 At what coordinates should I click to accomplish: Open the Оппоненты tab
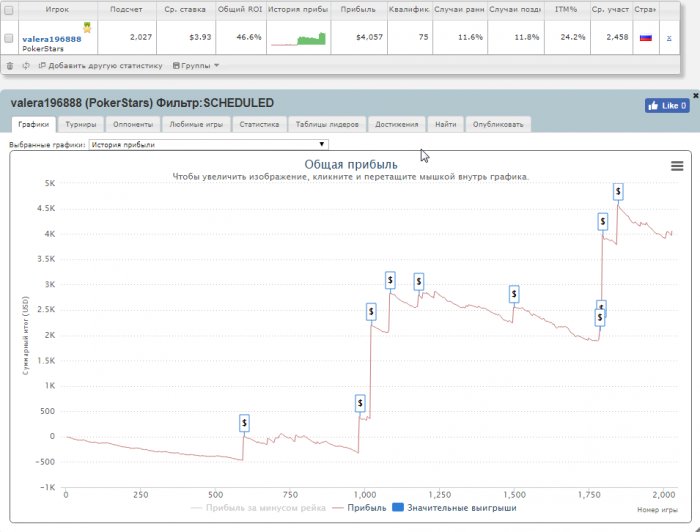[133, 125]
